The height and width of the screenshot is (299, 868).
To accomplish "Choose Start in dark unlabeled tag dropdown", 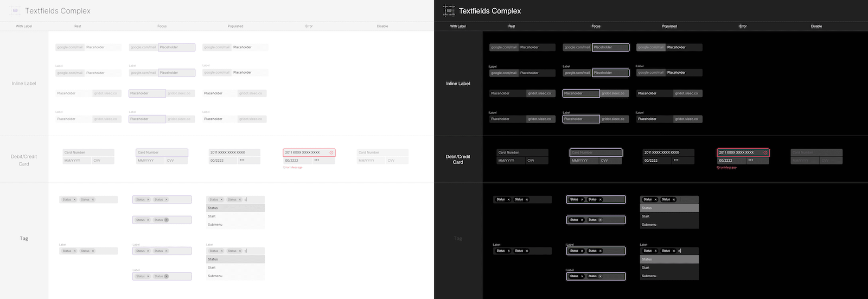I will [669, 216].
